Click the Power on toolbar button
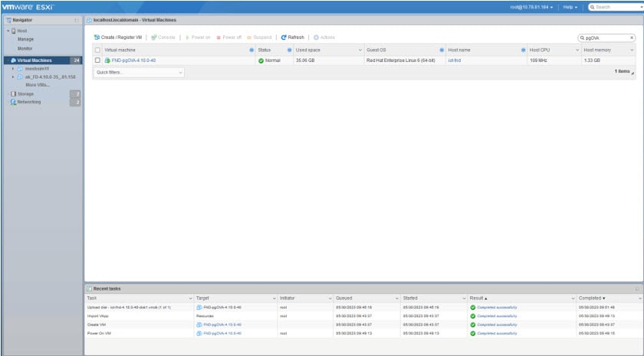 click(x=198, y=38)
